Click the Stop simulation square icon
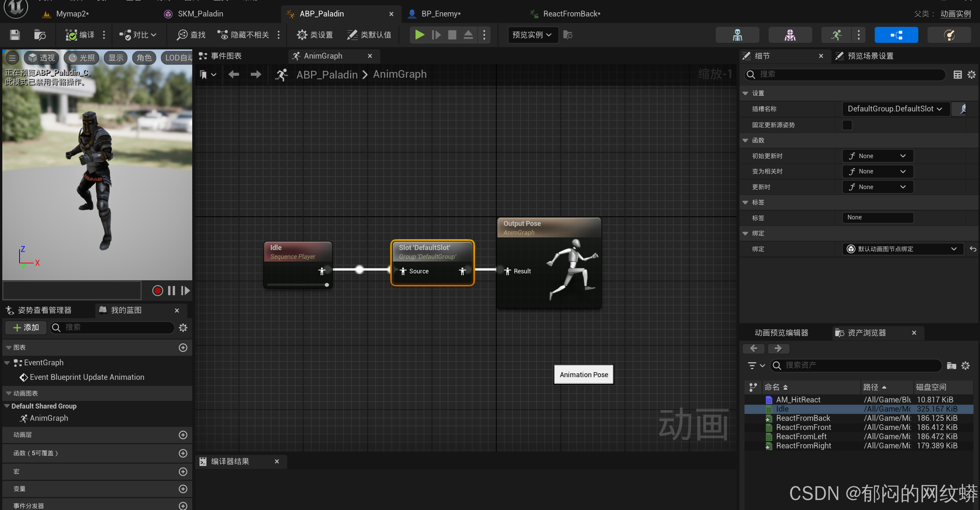This screenshot has height=510, width=980. click(452, 35)
